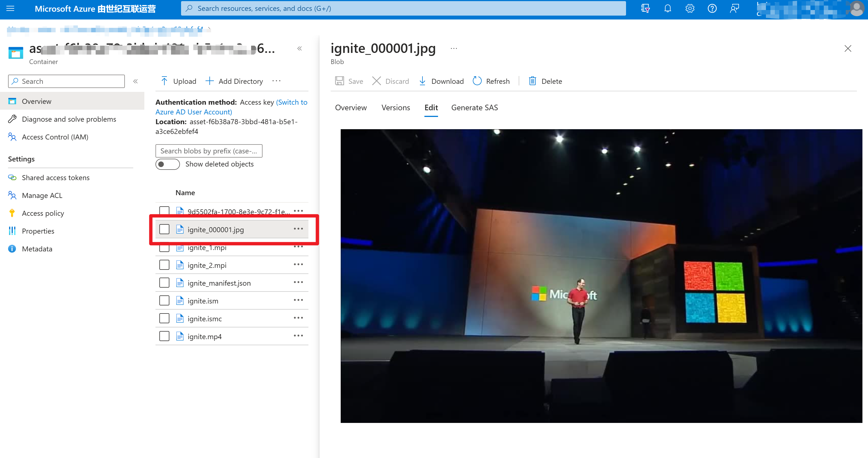The height and width of the screenshot is (458, 868).
Task: Check the ignite_manifest.json checkbox
Action: (x=164, y=283)
